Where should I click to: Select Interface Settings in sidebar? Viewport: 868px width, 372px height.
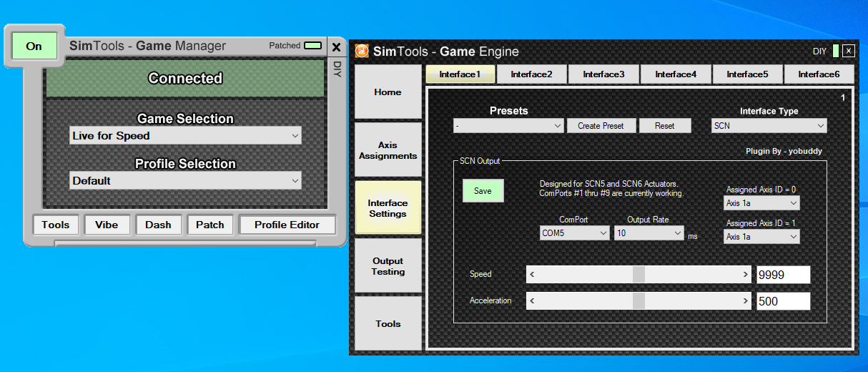(x=388, y=208)
